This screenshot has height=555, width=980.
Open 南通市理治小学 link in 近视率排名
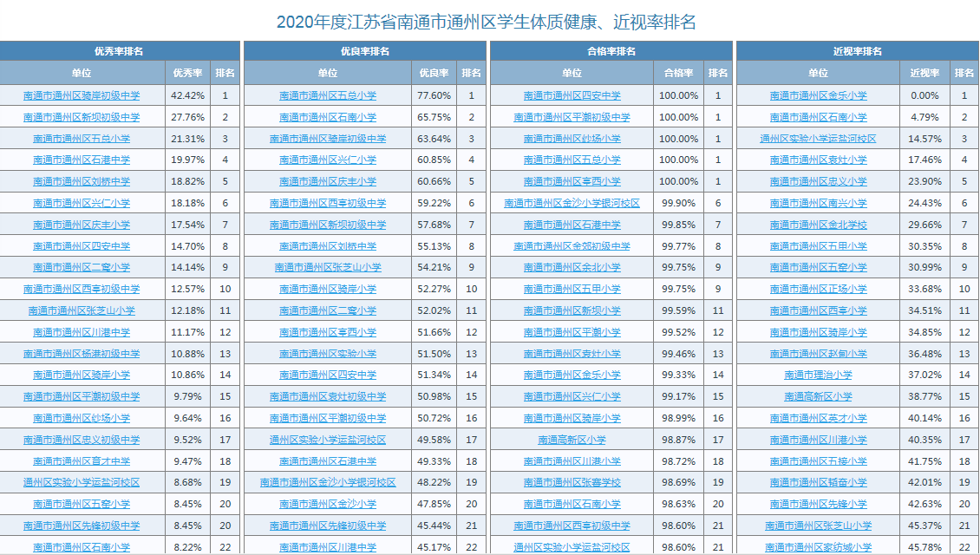(x=818, y=375)
